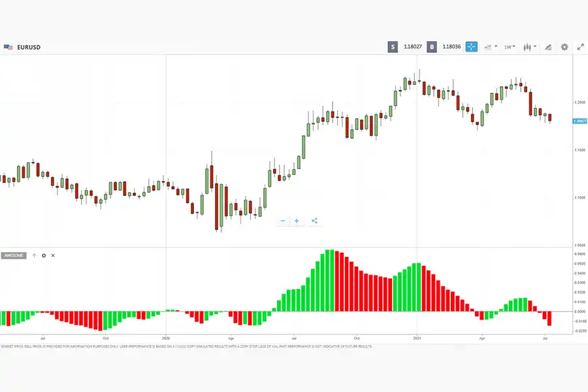The width and height of the screenshot is (588, 392).
Task: Expand chart to fullscreen
Action: tap(581, 47)
